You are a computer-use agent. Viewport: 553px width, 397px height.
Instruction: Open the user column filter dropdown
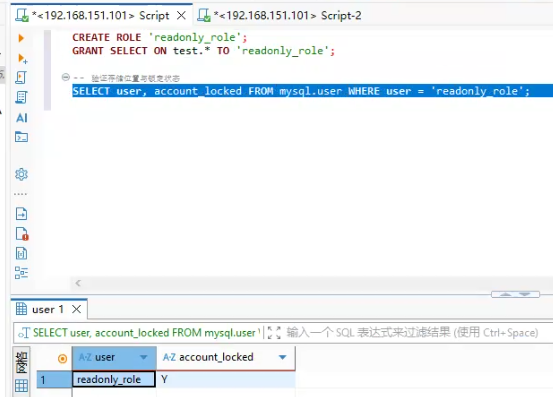pyautogui.click(x=144, y=357)
